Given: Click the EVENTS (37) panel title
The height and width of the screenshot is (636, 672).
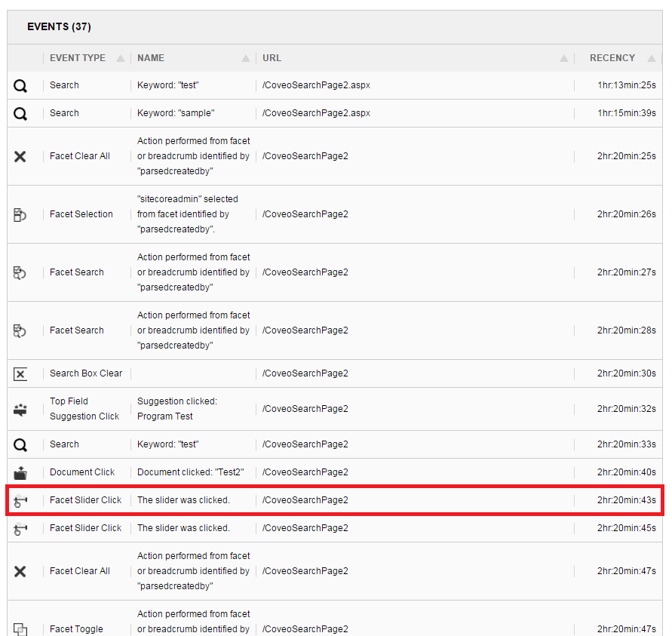Looking at the screenshot, I should [x=59, y=26].
